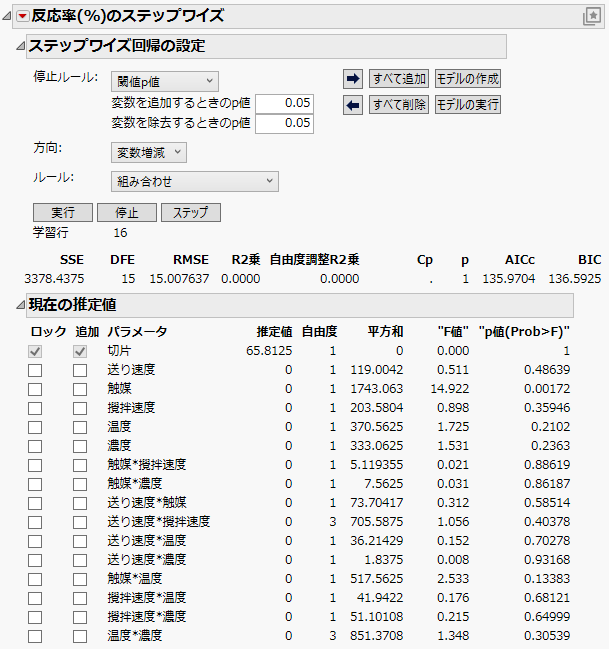Check the 追加 box for 撹拌速度*濃度

coord(80,618)
